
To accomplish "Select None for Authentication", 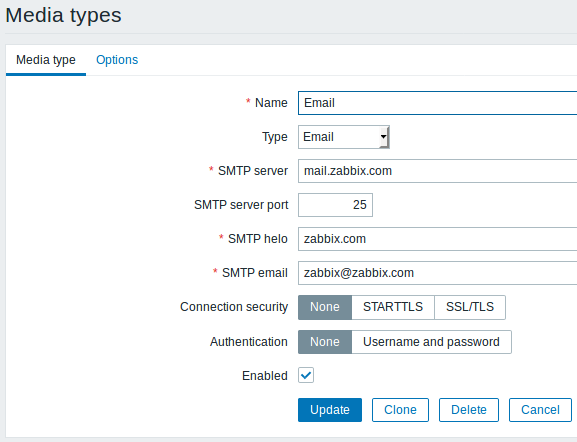I will tap(325, 342).
